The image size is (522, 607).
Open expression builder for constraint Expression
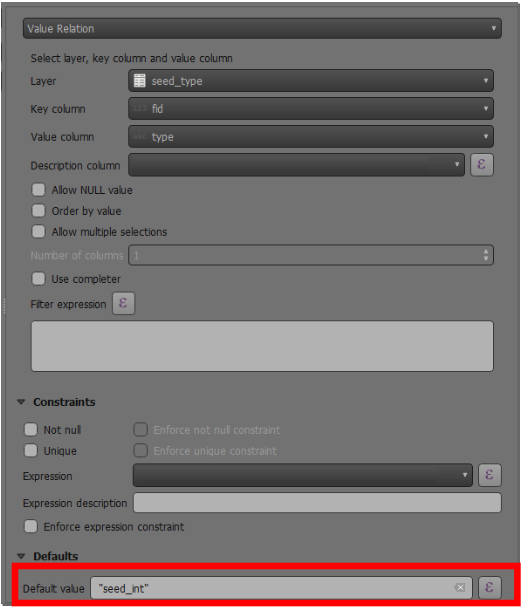490,475
